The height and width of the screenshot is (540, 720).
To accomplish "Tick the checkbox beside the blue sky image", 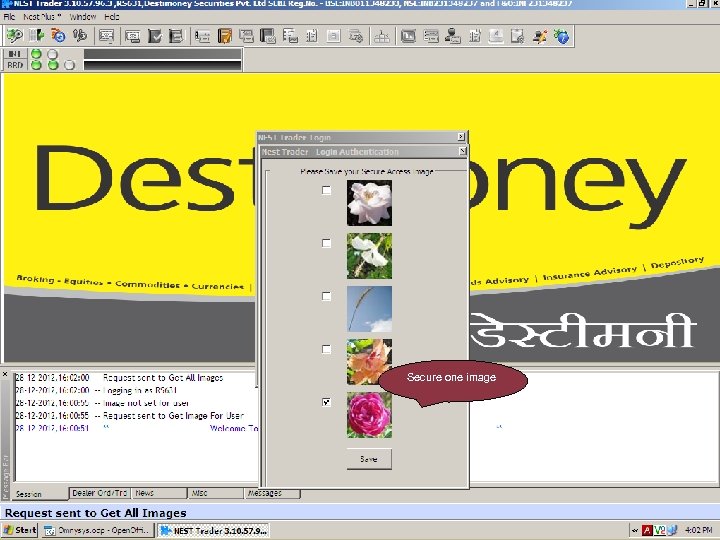I will pyautogui.click(x=326, y=296).
